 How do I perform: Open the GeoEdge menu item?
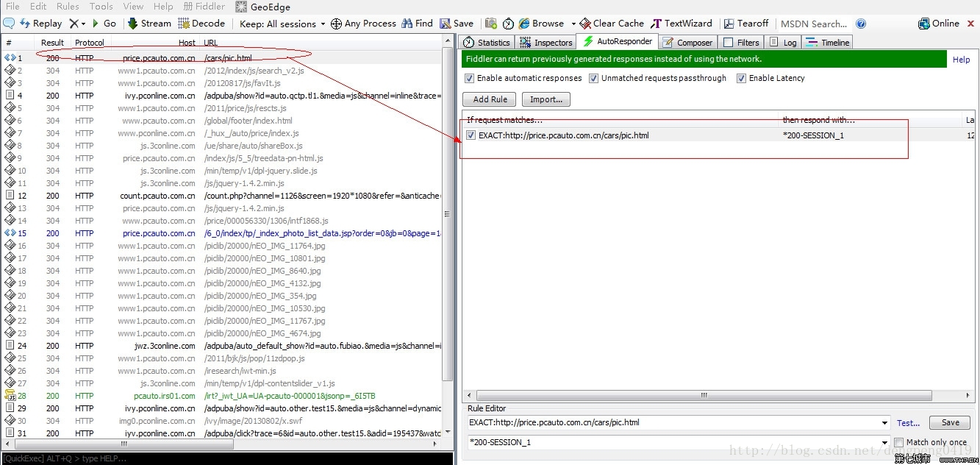[262, 7]
